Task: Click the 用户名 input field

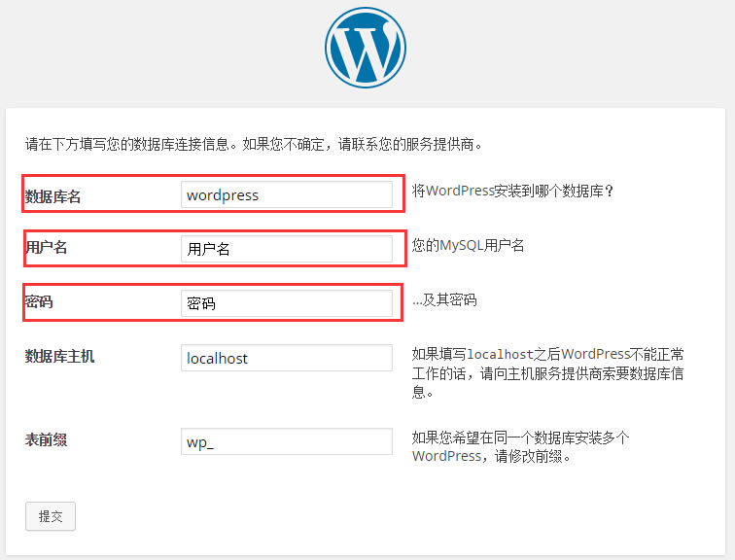Action: (287, 248)
